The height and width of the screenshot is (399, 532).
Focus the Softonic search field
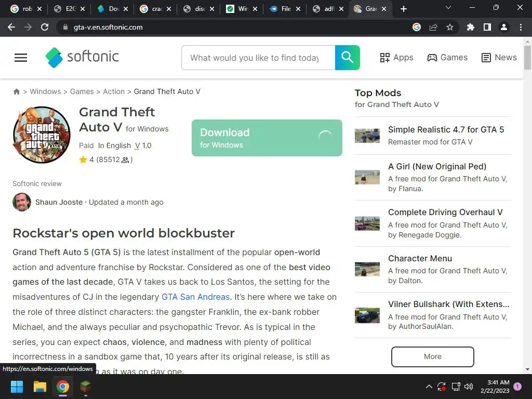[x=259, y=58]
